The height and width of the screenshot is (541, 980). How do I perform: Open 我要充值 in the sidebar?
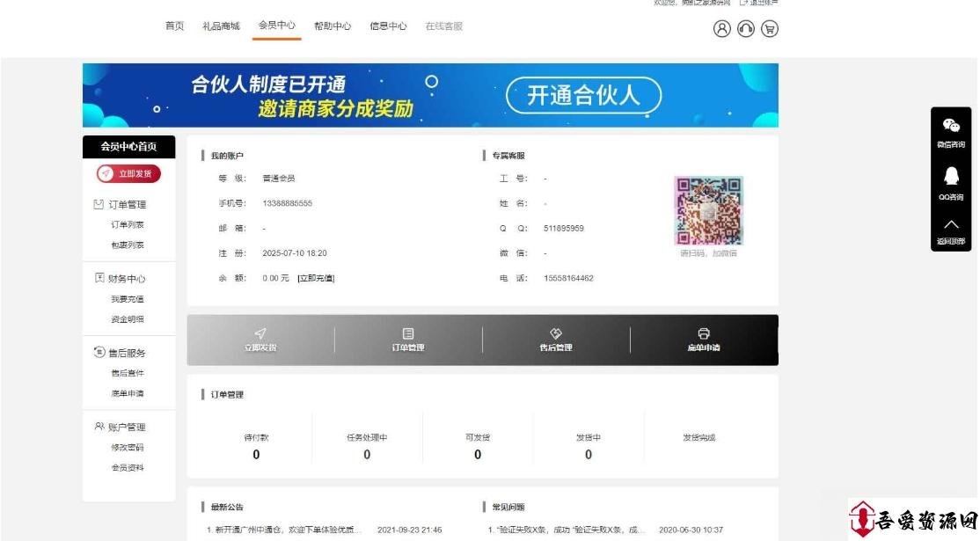128,299
